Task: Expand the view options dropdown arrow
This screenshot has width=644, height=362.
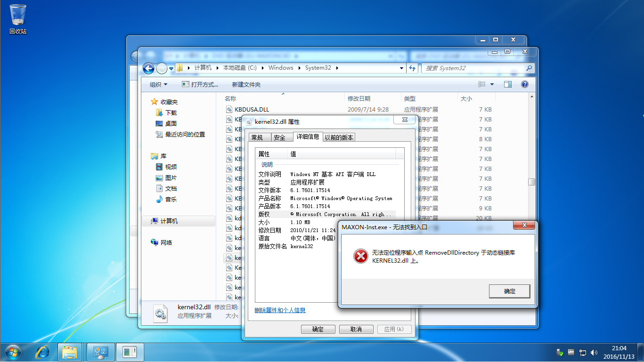Action: (492, 84)
